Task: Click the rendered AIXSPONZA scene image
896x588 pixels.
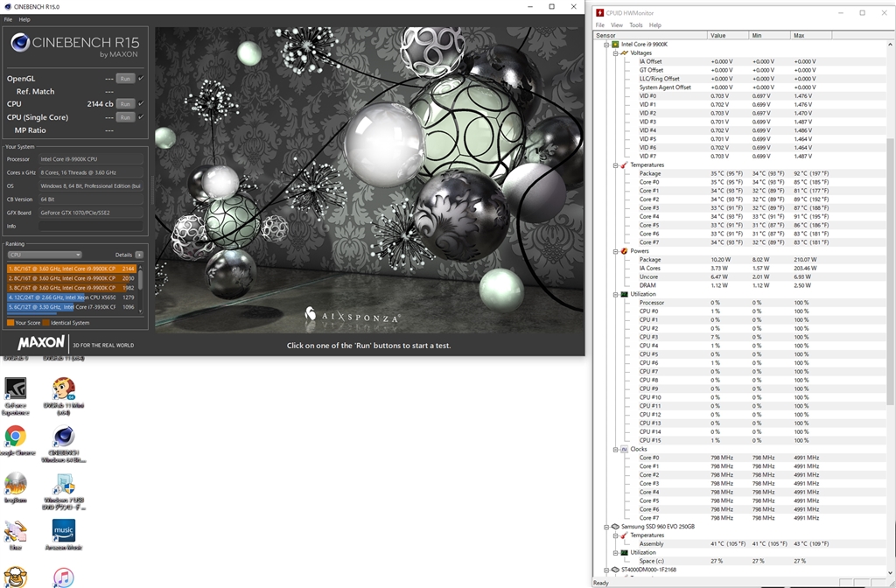Action: [369, 179]
